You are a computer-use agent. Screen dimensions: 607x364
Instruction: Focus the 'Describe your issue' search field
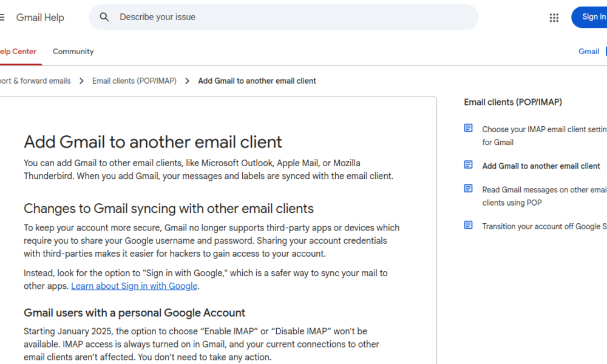coord(283,17)
